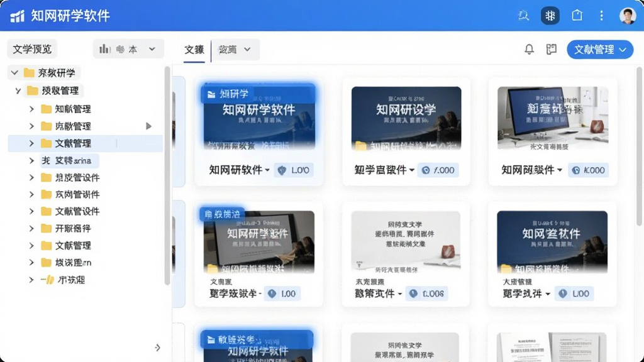
Task: Click the blue tag badge on fourth card
Action: pos(222,214)
